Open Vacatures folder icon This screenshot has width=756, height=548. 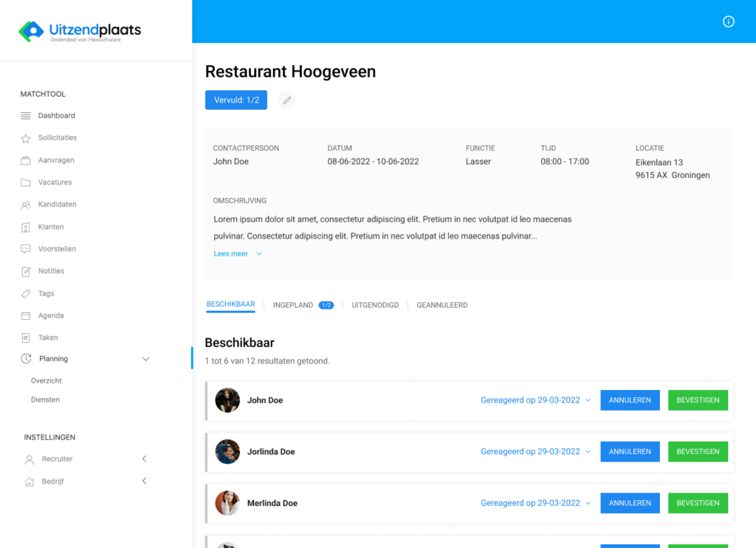[x=26, y=182]
